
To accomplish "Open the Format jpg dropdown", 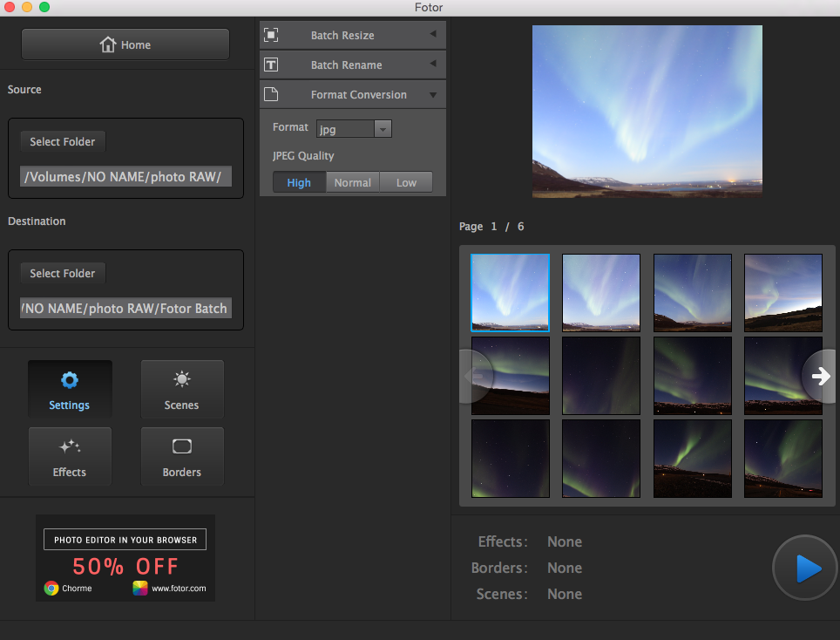I will pyautogui.click(x=354, y=129).
